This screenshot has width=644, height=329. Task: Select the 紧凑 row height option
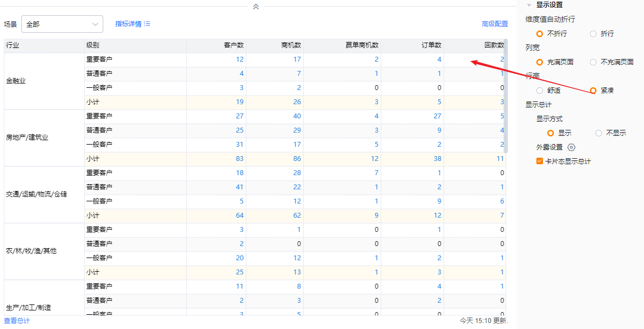pyautogui.click(x=593, y=91)
